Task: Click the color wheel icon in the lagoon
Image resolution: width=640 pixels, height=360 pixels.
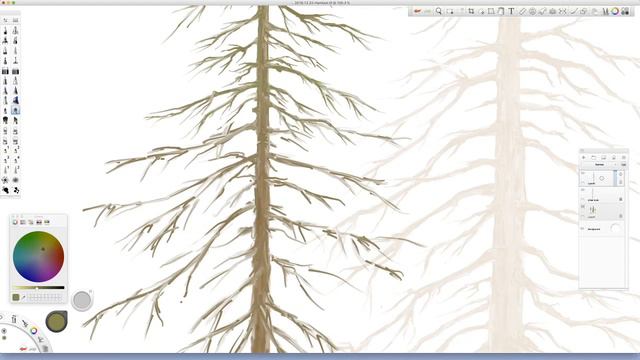Action: click(34, 331)
